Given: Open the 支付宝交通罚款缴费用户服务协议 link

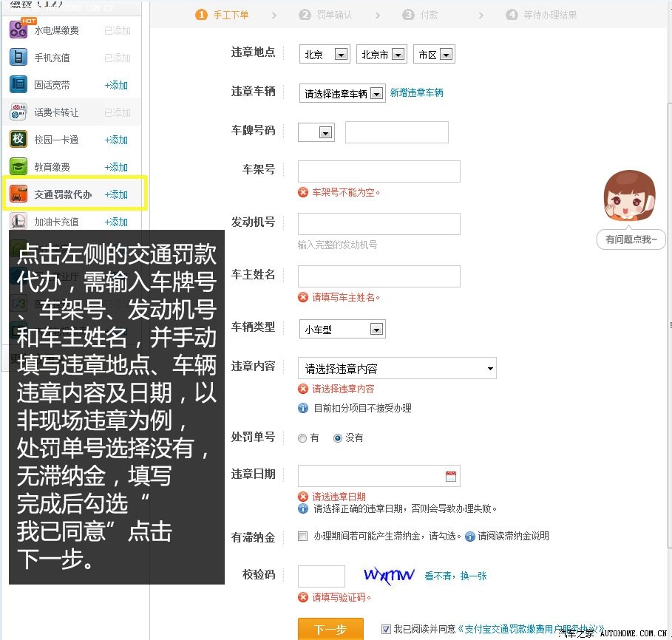Looking at the screenshot, I should pos(532,629).
